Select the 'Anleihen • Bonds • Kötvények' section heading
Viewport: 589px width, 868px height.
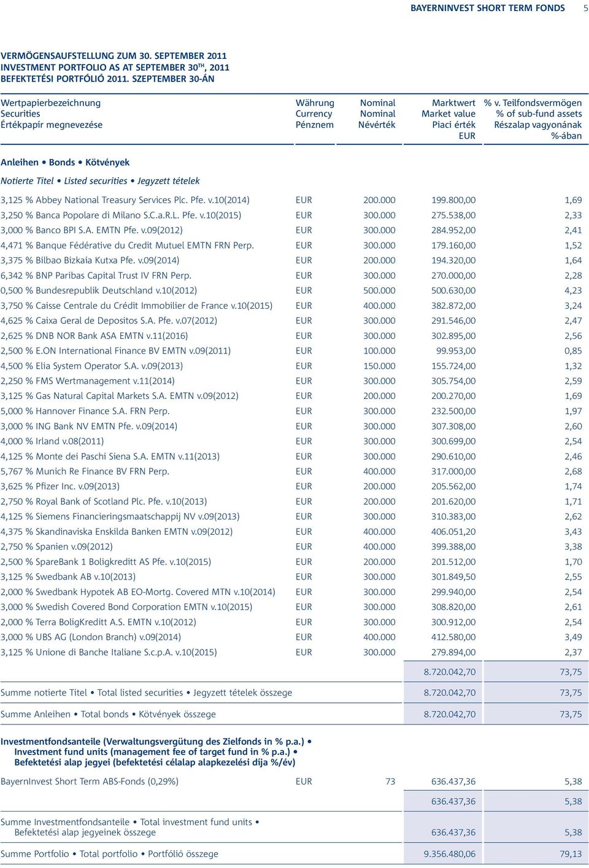point(65,163)
